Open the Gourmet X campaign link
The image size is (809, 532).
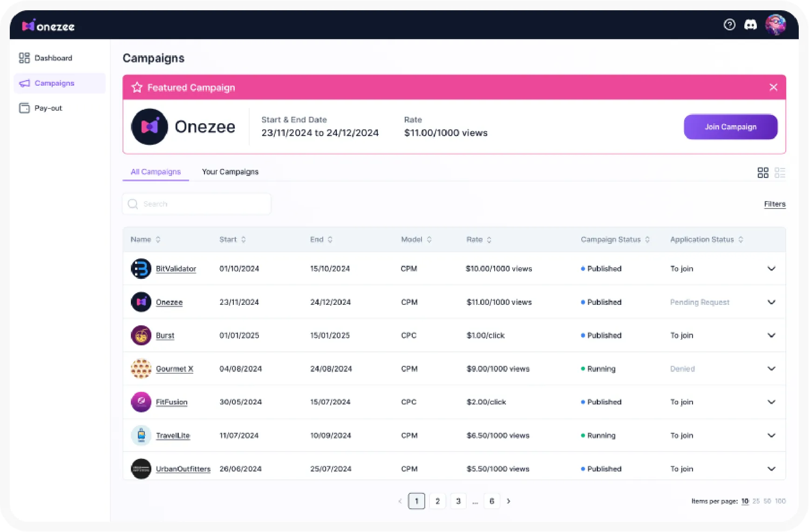click(x=175, y=369)
